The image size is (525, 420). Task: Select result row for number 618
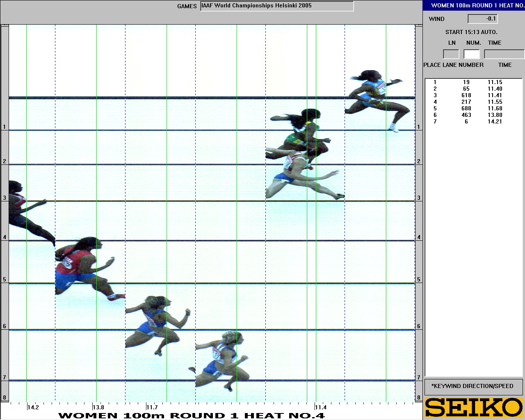(466, 95)
